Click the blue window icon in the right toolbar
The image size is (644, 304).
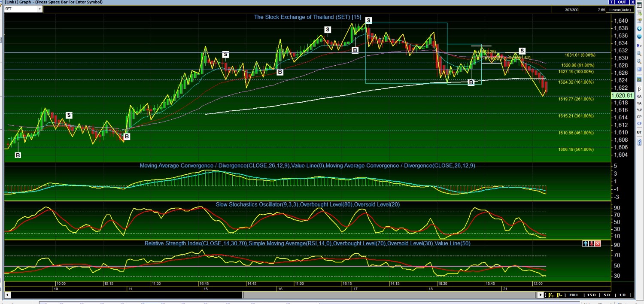point(639,70)
